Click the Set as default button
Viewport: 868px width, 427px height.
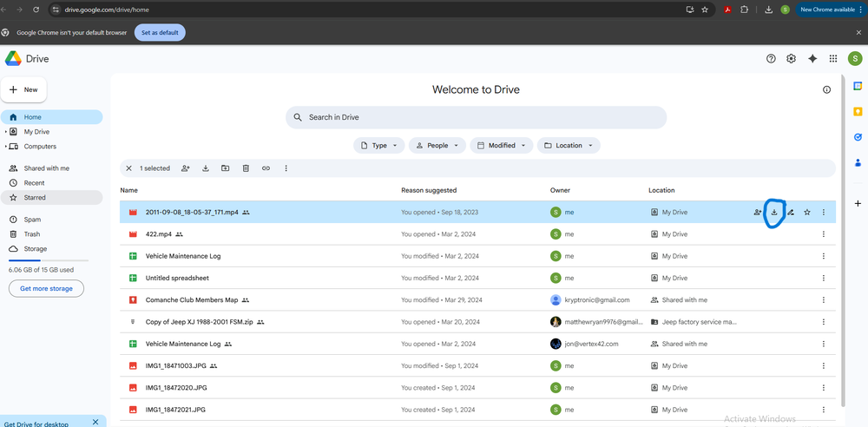(x=160, y=32)
